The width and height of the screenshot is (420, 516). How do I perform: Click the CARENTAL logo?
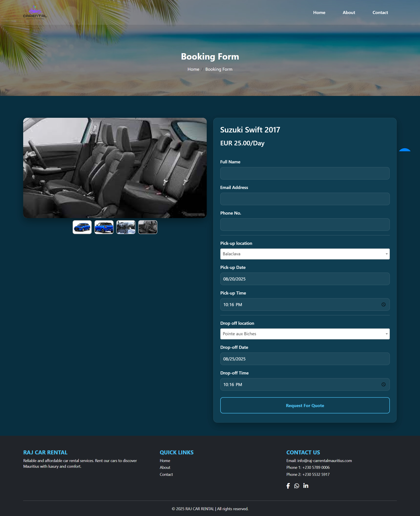pyautogui.click(x=35, y=12)
